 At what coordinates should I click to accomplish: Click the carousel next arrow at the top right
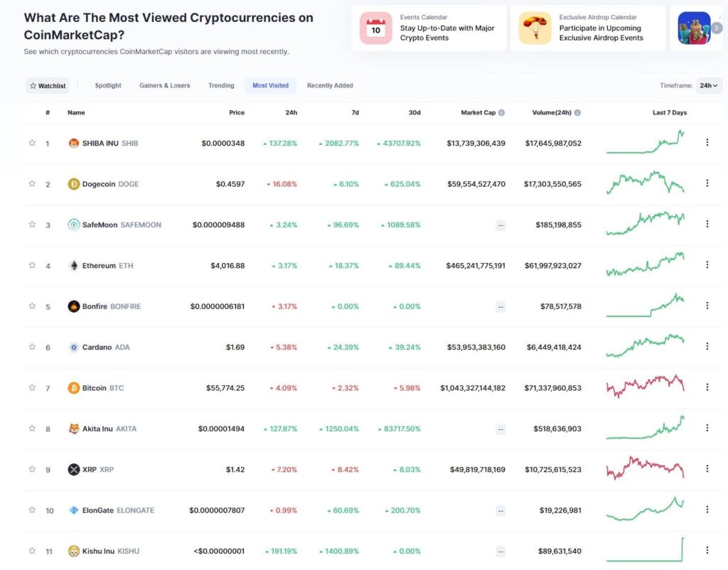[717, 28]
